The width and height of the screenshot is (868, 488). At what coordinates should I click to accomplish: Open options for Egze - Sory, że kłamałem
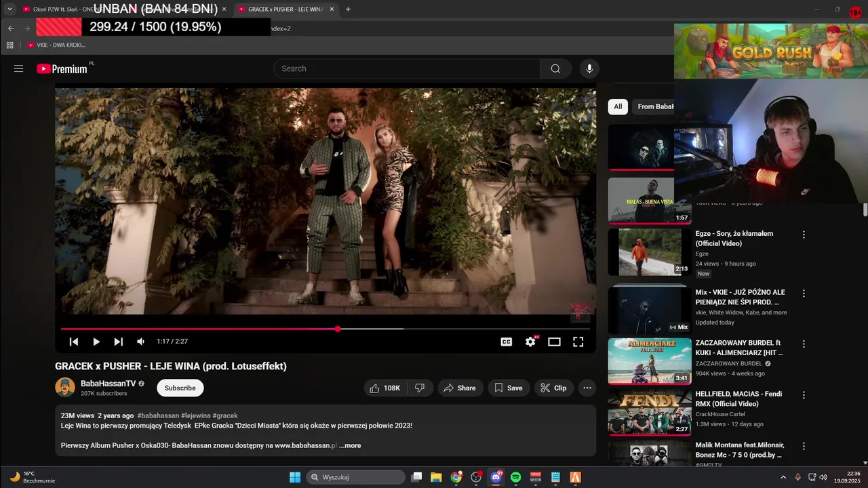pos(804,235)
